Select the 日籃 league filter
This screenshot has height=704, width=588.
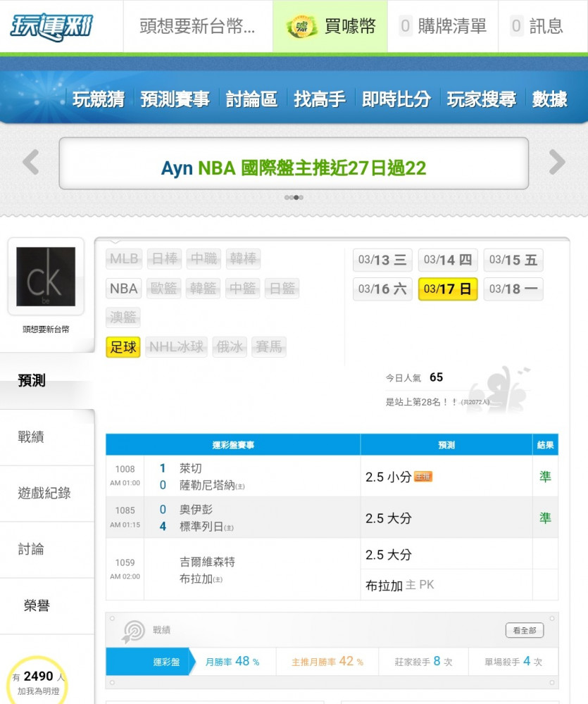282,288
